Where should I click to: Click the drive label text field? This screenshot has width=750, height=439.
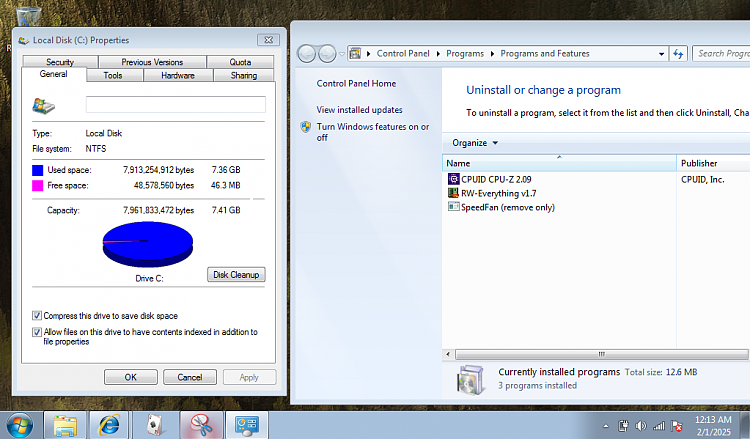(176, 105)
